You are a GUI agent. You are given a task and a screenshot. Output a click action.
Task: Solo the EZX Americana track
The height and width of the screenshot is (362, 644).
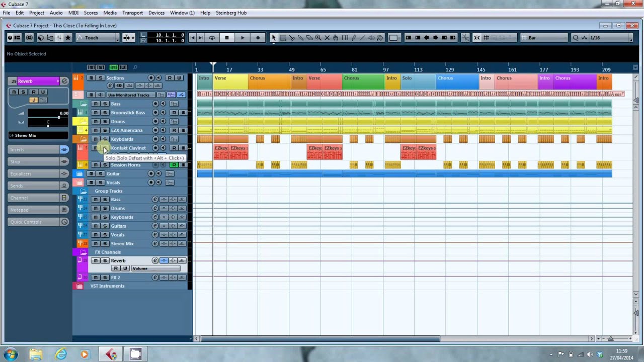coord(105,130)
